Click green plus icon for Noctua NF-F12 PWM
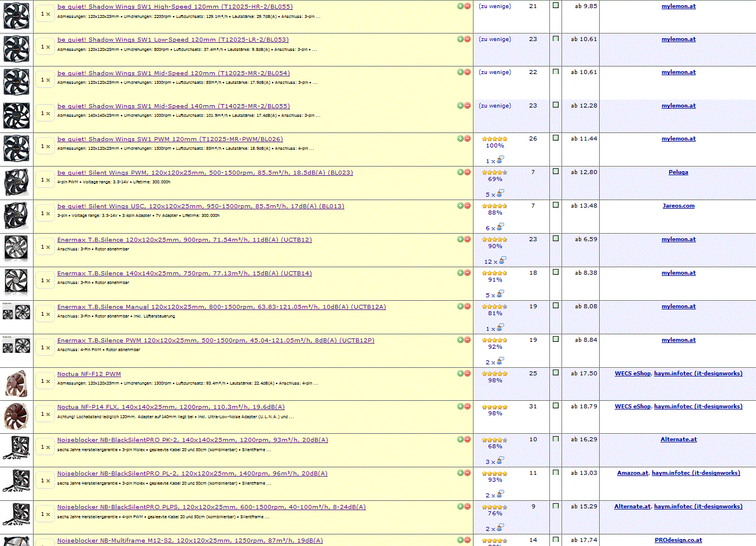This screenshot has height=546, width=756. pyautogui.click(x=460, y=374)
